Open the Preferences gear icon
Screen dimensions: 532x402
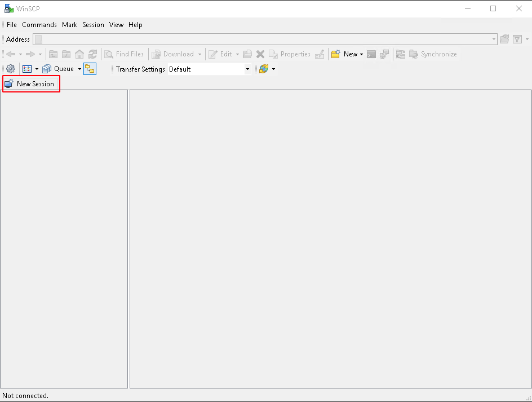click(x=11, y=69)
